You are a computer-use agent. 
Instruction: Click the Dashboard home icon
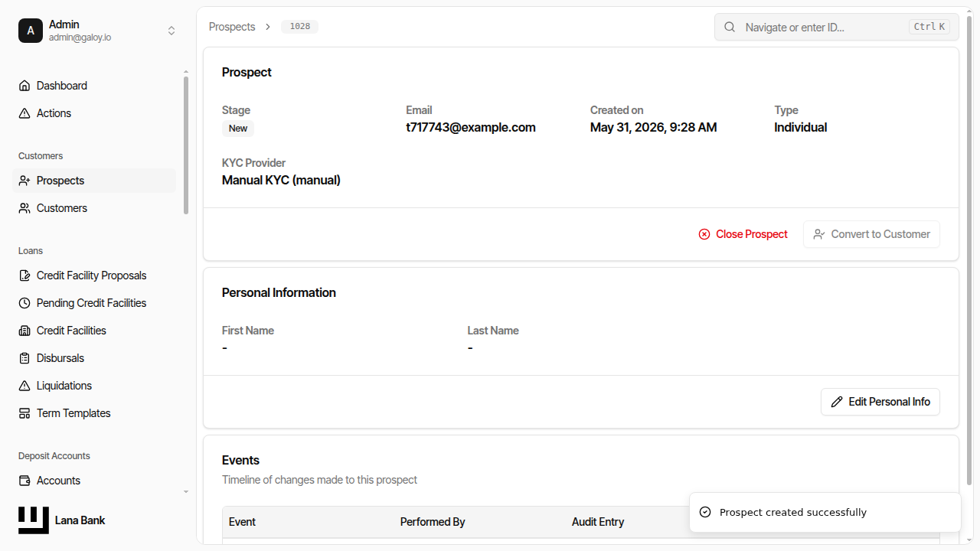pos(24,86)
